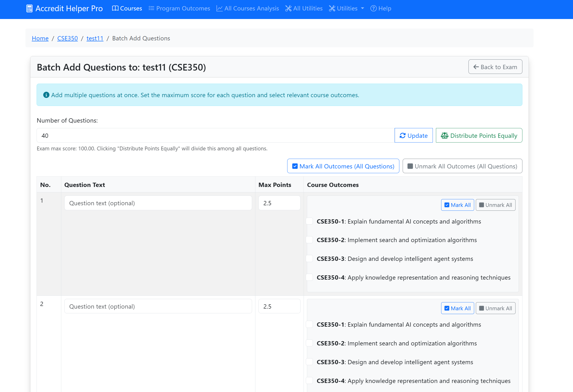Click Back to Exam button
The height and width of the screenshot is (392, 573).
click(495, 67)
